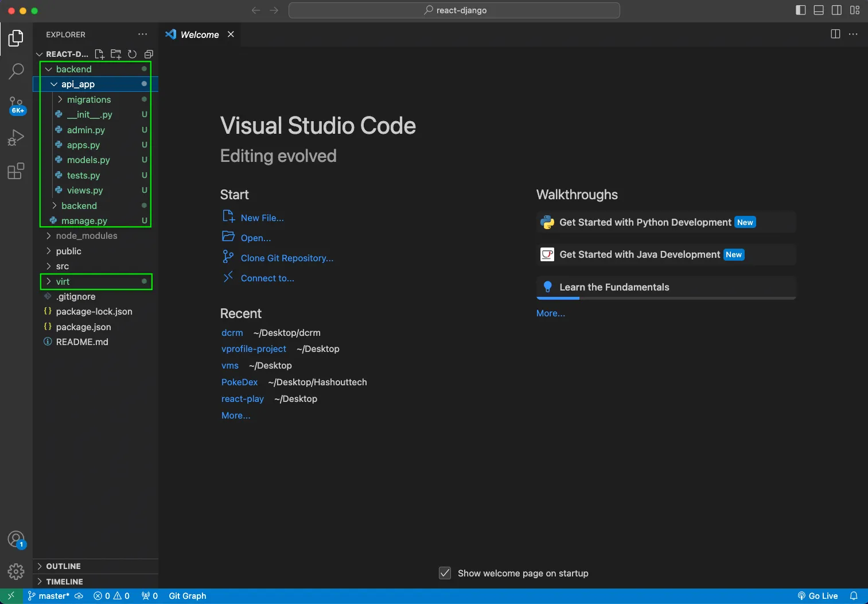The width and height of the screenshot is (868, 604).
Task: Open notifications bell icon
Action: 854,596
